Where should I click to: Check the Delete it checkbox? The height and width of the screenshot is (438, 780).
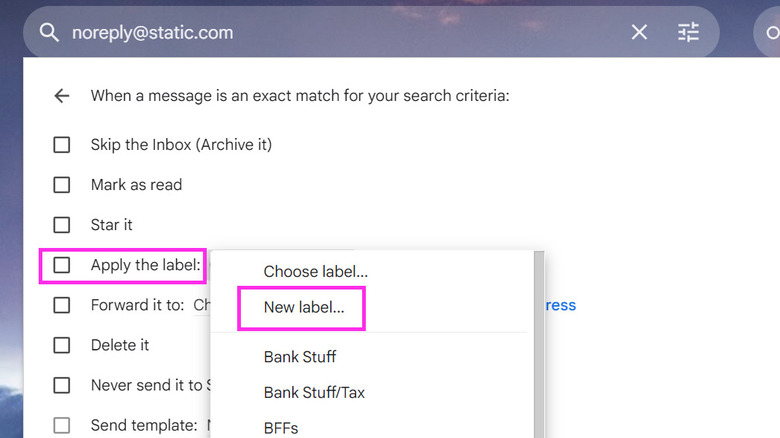(x=62, y=345)
